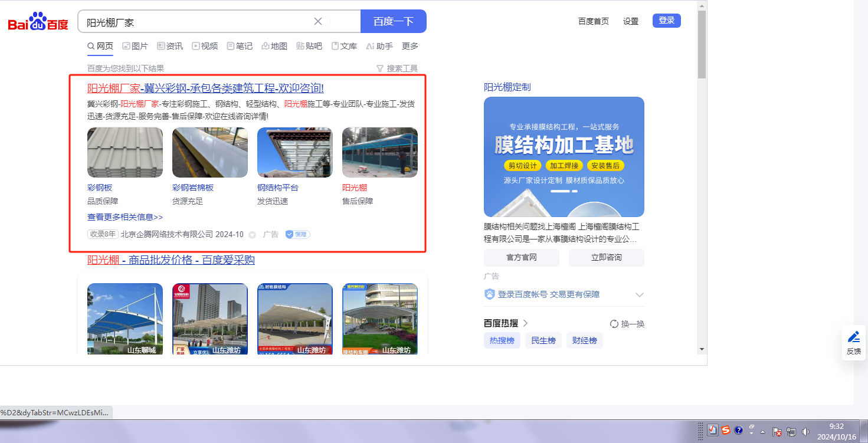Open the 彩钢板 text link
The width and height of the screenshot is (868, 443).
click(100, 188)
